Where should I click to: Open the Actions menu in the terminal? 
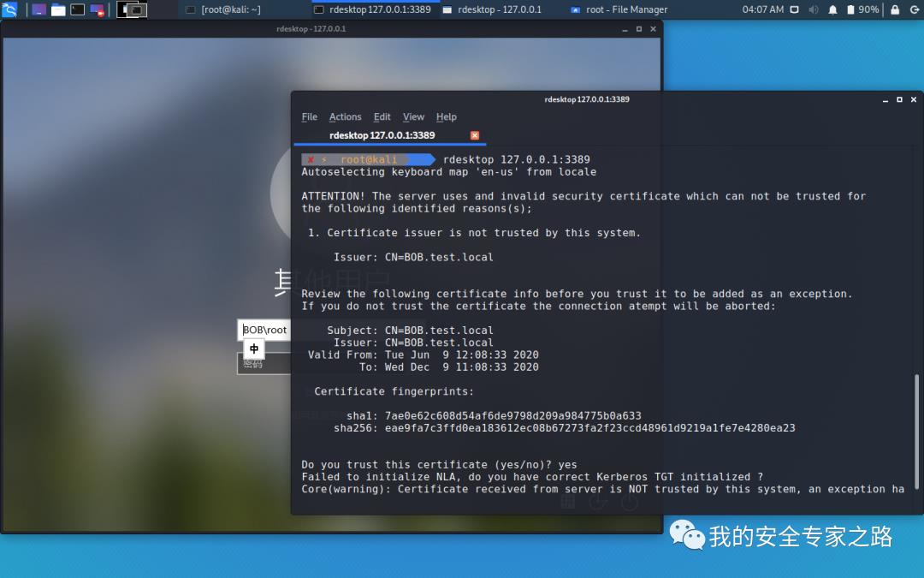tap(346, 116)
